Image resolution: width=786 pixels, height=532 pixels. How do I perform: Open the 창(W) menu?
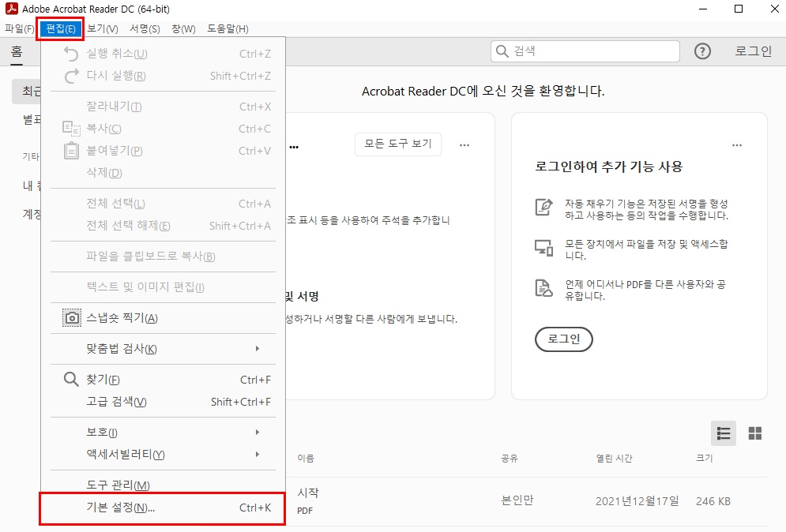click(x=183, y=29)
